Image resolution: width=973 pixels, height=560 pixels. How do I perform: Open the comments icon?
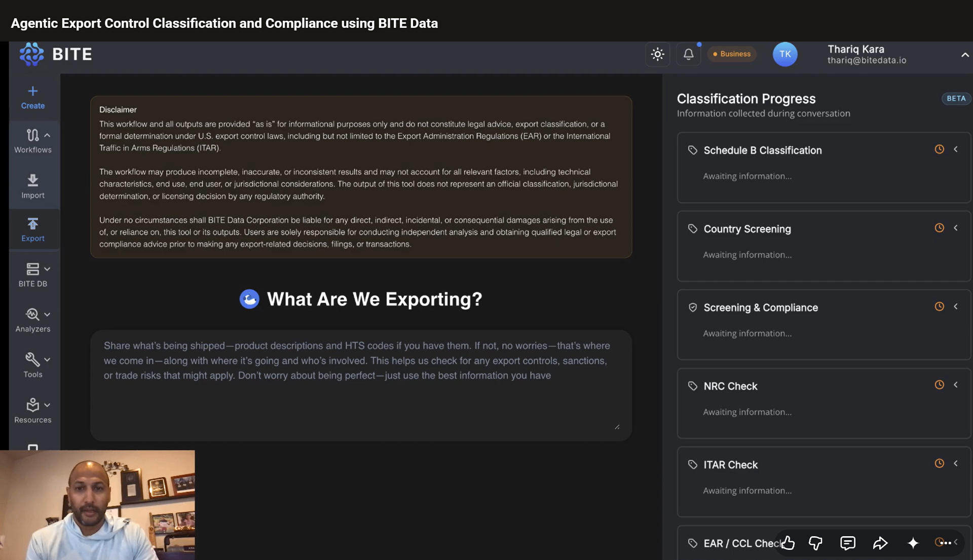[848, 543]
